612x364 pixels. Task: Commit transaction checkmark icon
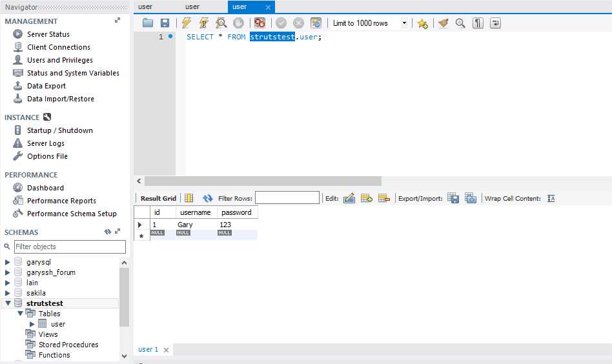[281, 23]
